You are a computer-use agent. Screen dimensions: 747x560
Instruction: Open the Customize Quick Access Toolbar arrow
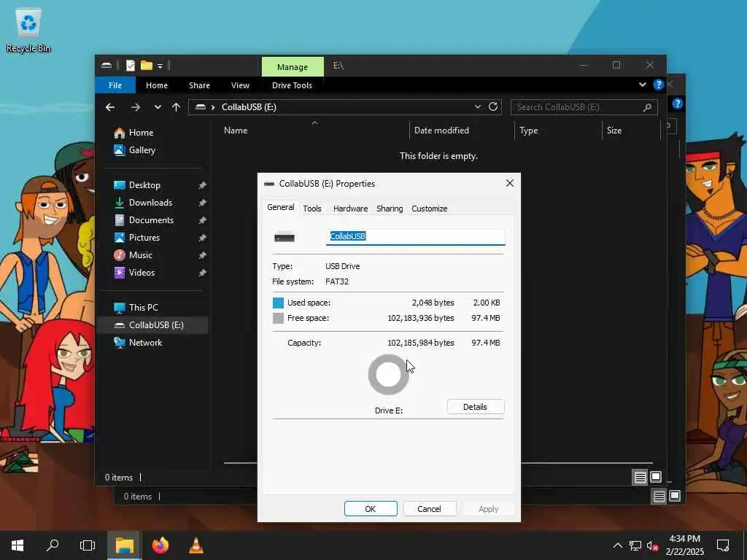point(160,66)
